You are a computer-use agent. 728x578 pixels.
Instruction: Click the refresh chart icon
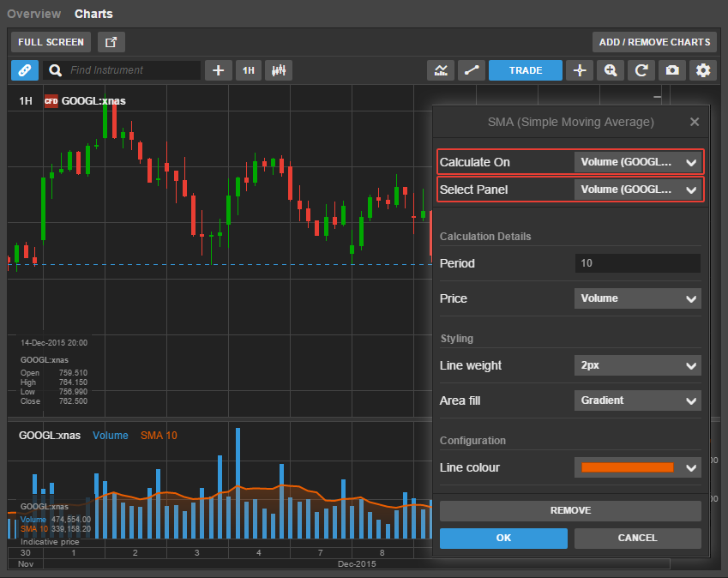click(641, 70)
